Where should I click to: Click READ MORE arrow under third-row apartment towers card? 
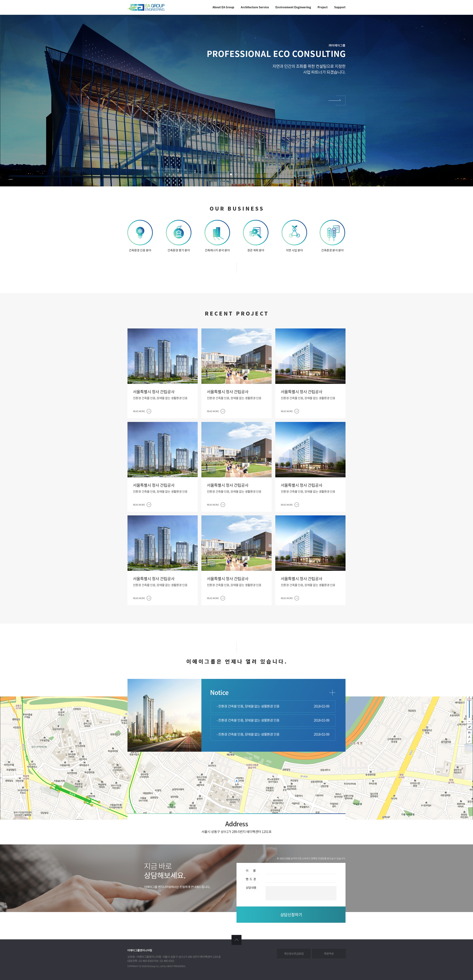click(x=149, y=598)
